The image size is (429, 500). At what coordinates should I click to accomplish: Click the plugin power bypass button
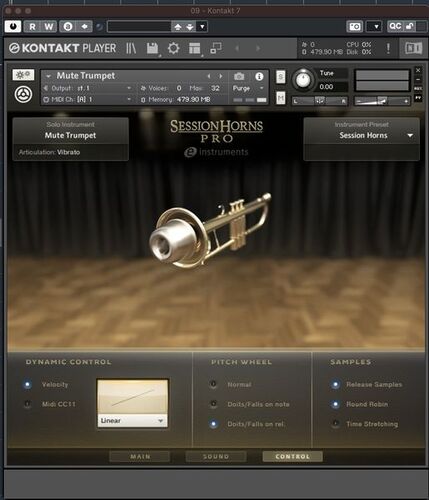click(13, 26)
